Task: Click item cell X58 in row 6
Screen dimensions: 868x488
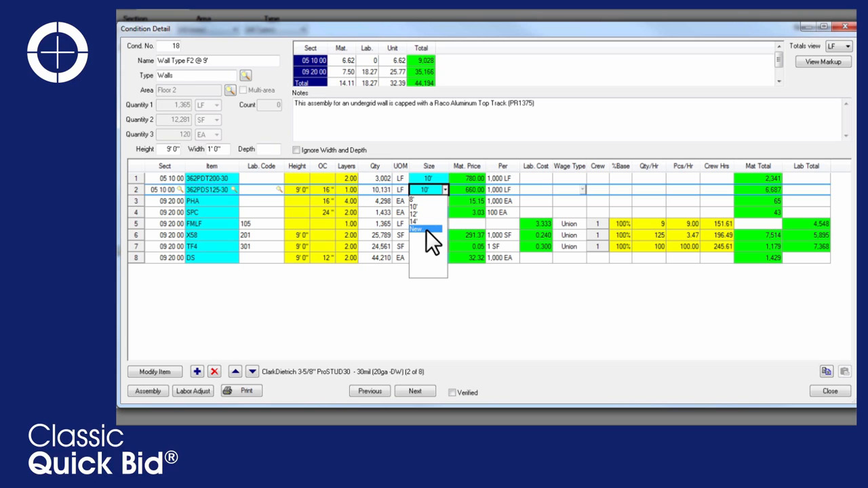Action: 212,235
